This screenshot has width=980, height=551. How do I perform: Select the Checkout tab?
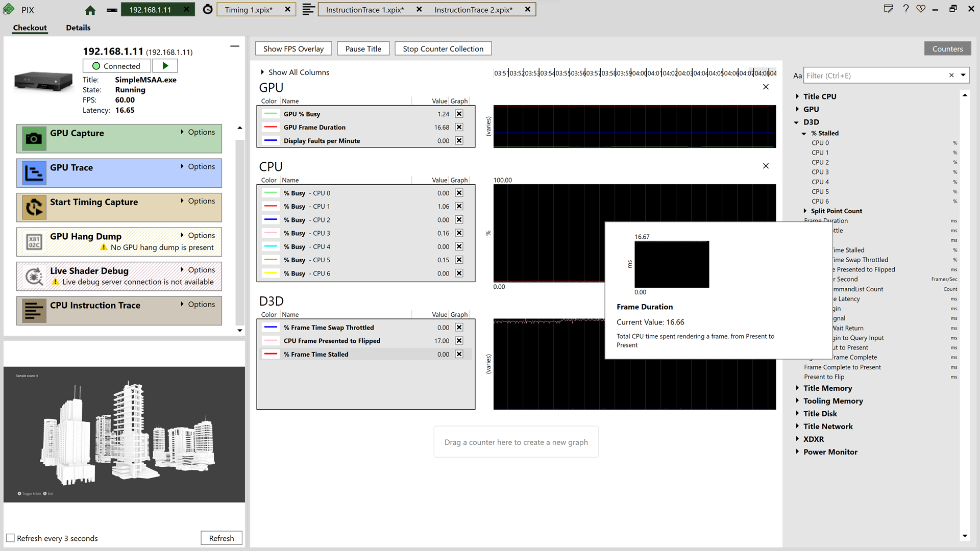pyautogui.click(x=30, y=28)
